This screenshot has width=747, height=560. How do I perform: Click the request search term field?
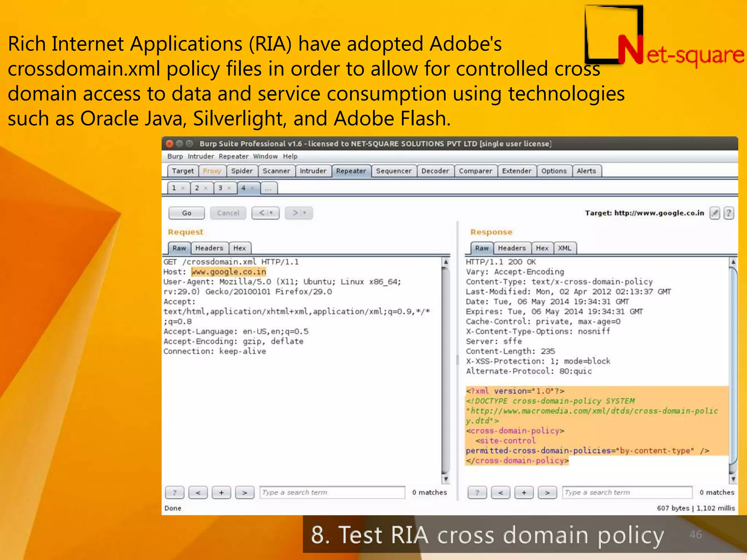332,493
